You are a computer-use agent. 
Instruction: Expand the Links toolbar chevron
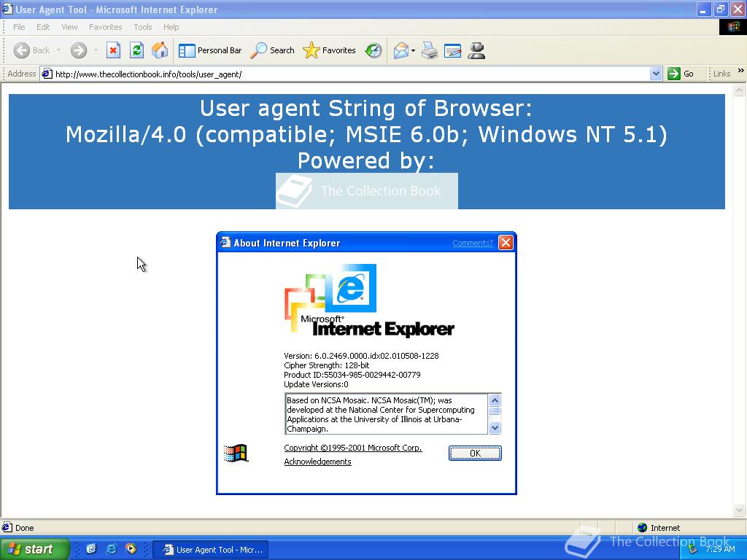click(x=741, y=71)
